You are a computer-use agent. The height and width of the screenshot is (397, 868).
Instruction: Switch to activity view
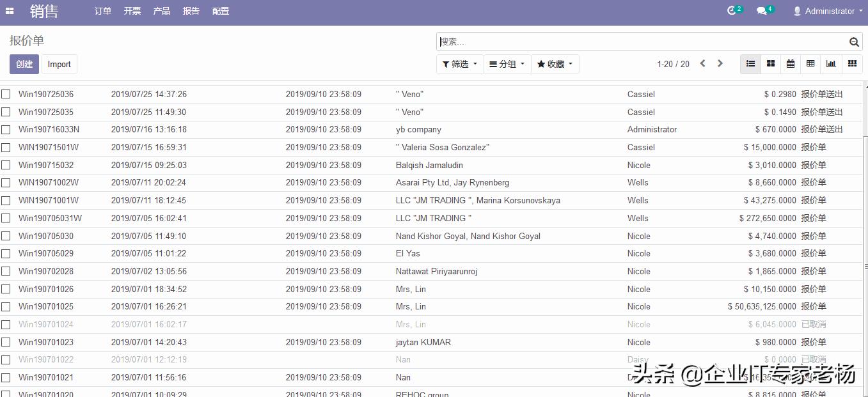(x=851, y=64)
